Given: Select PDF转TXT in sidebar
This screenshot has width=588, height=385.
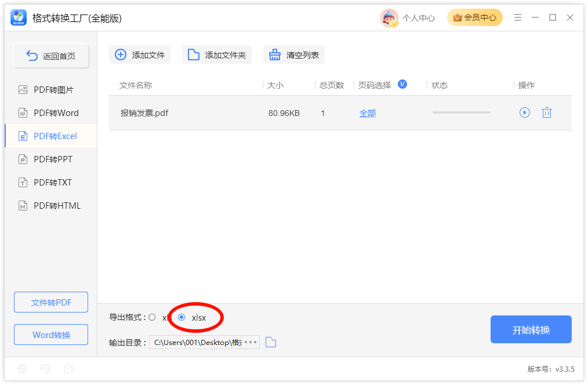Looking at the screenshot, I should click(51, 183).
